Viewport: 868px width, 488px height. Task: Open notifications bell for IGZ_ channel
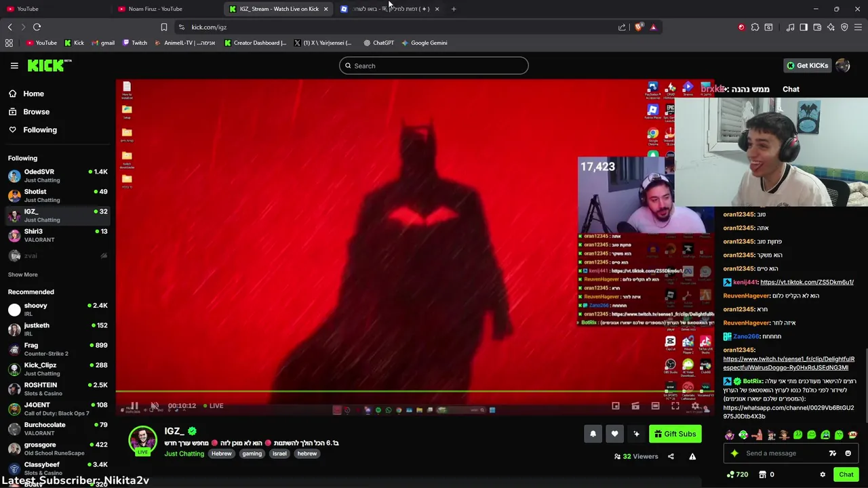593,434
